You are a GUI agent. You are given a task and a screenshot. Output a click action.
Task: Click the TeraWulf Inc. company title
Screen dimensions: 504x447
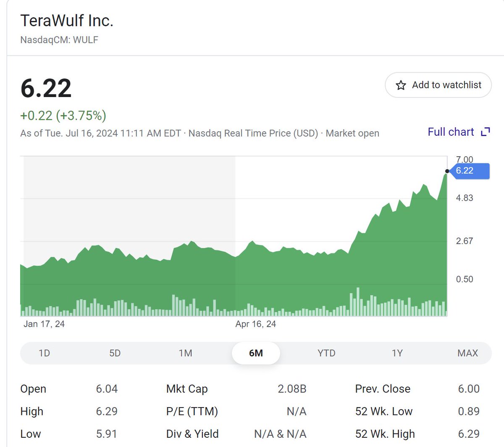click(x=67, y=21)
